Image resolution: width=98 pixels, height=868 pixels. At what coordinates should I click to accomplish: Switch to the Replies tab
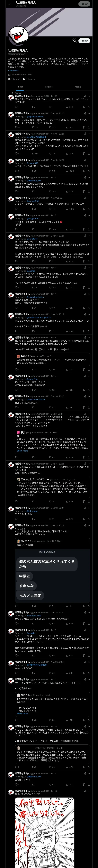pos(49,87)
